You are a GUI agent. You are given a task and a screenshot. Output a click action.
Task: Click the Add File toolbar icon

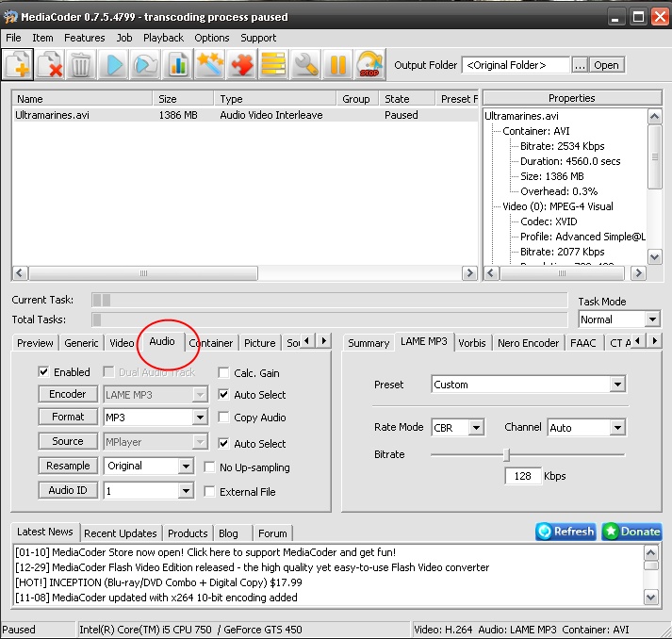(17, 65)
